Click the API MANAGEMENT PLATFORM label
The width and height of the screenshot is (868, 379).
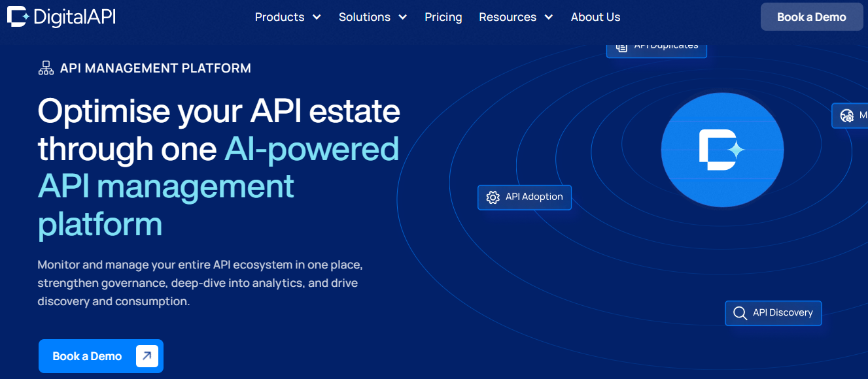155,68
